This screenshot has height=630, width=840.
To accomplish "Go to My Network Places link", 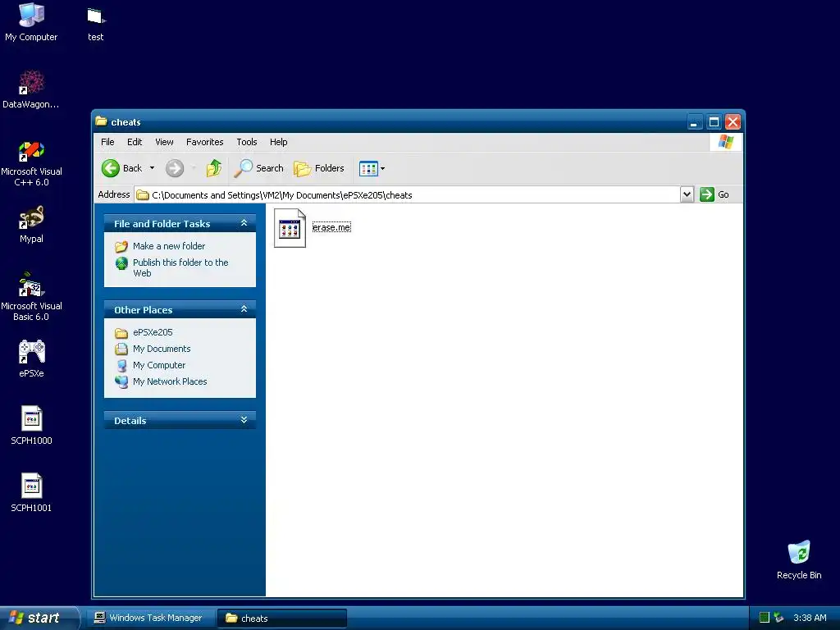I will click(x=170, y=381).
